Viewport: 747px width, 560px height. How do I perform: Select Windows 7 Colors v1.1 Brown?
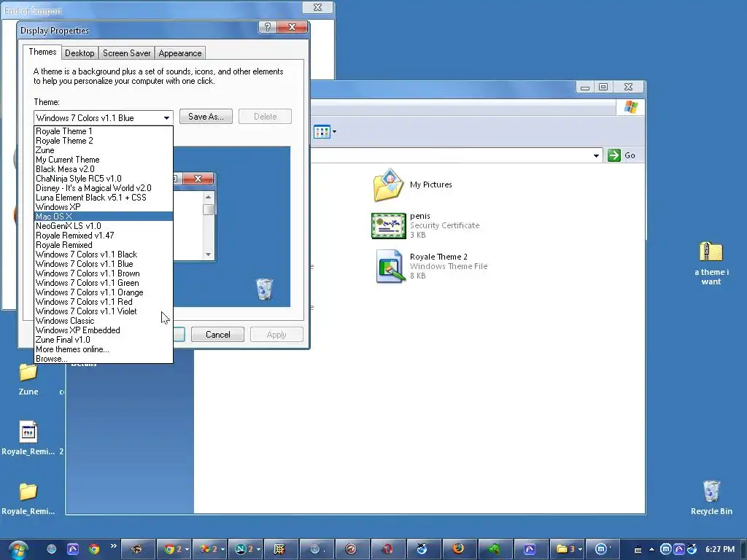coord(104,273)
